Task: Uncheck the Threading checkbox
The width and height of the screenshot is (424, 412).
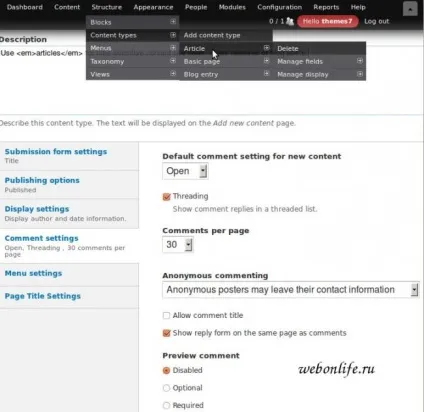Action: [x=166, y=196]
